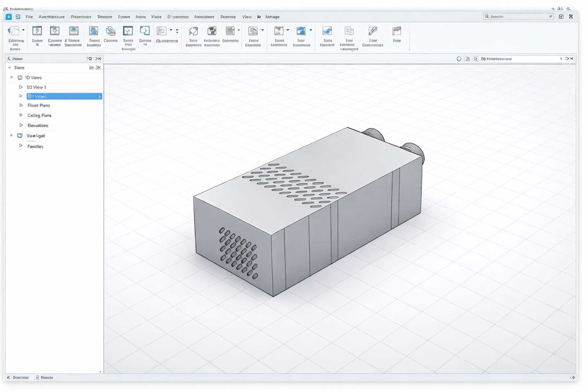Screen dimensions: 588x392
Task: Open the Architecture ribbon tab
Action: coord(51,17)
